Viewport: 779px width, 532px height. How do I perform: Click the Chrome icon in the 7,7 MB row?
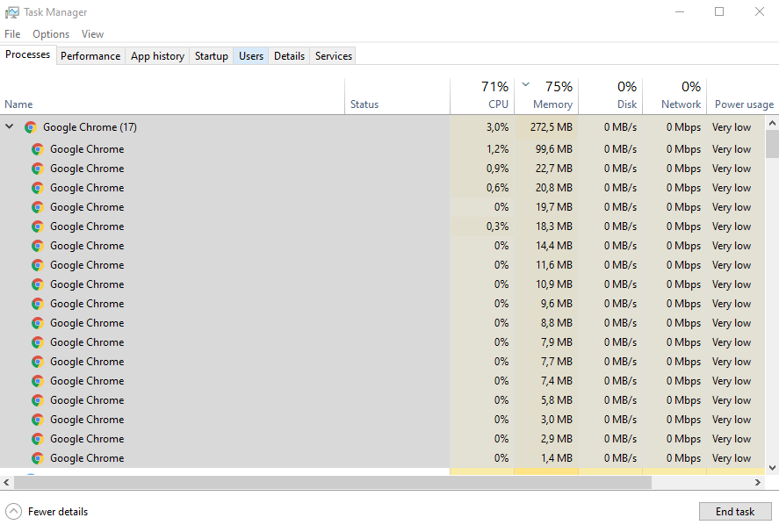(38, 362)
